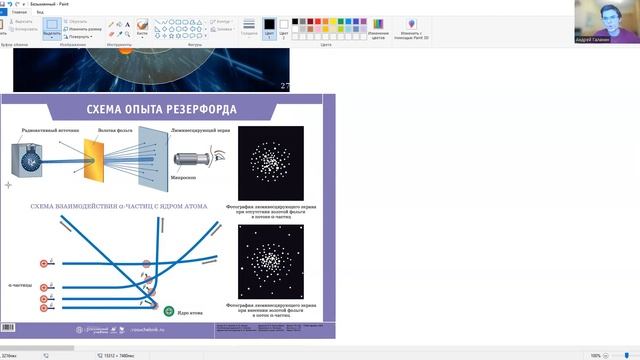Open the Home (Главная) ribbon tab
This screenshot has height=360, width=640.
[19, 12]
